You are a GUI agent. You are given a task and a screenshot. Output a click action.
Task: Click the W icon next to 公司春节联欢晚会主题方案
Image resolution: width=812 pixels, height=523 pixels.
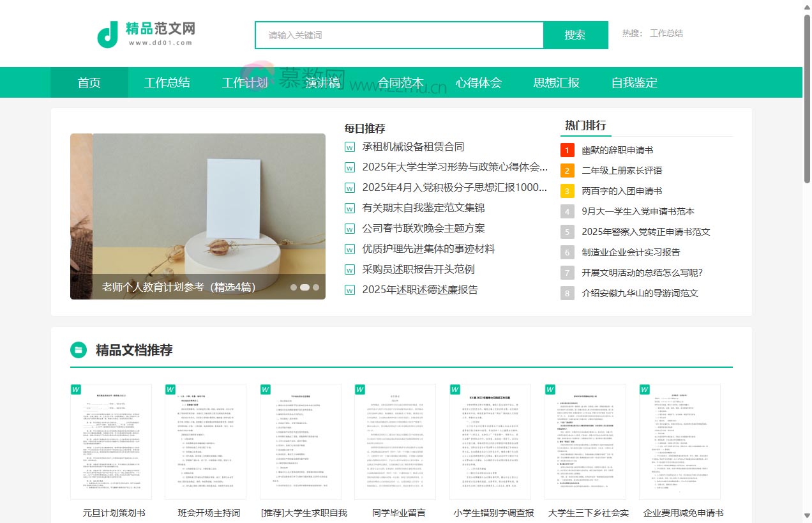coord(349,228)
